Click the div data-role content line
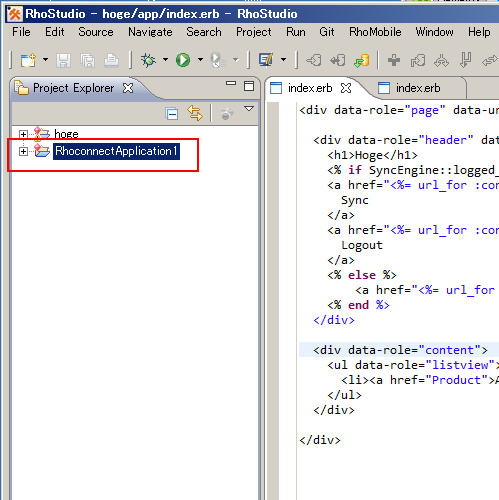This screenshot has width=499, height=500. point(400,350)
